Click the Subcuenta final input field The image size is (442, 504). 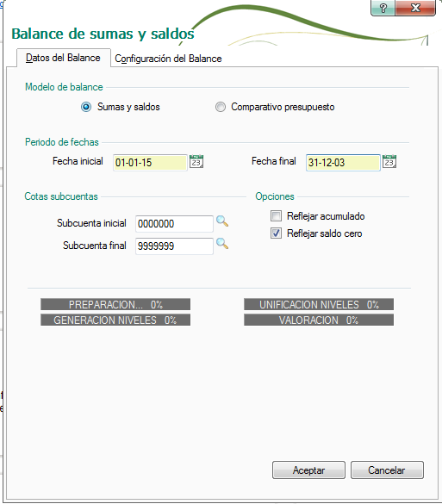tap(174, 246)
